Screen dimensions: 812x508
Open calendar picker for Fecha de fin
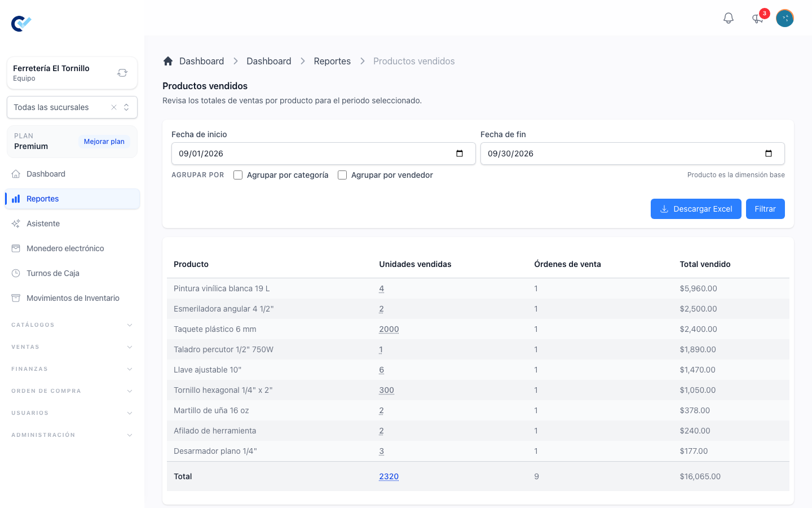point(769,154)
